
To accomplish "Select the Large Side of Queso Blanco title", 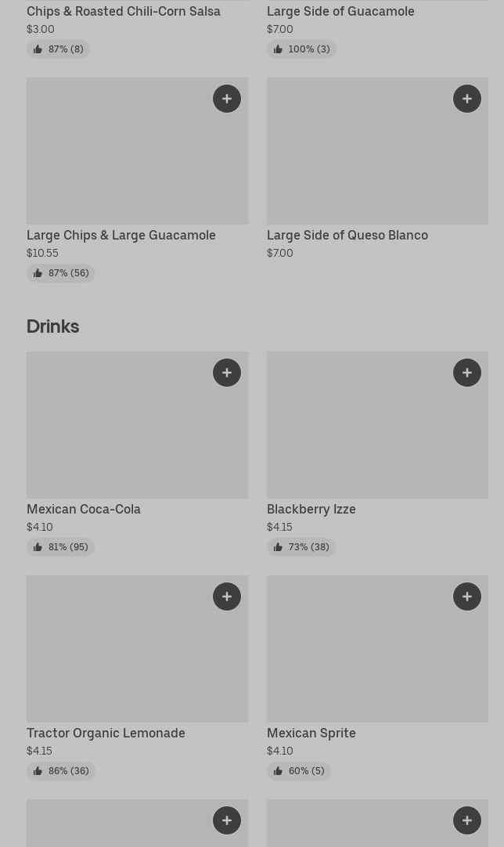I will [347, 235].
